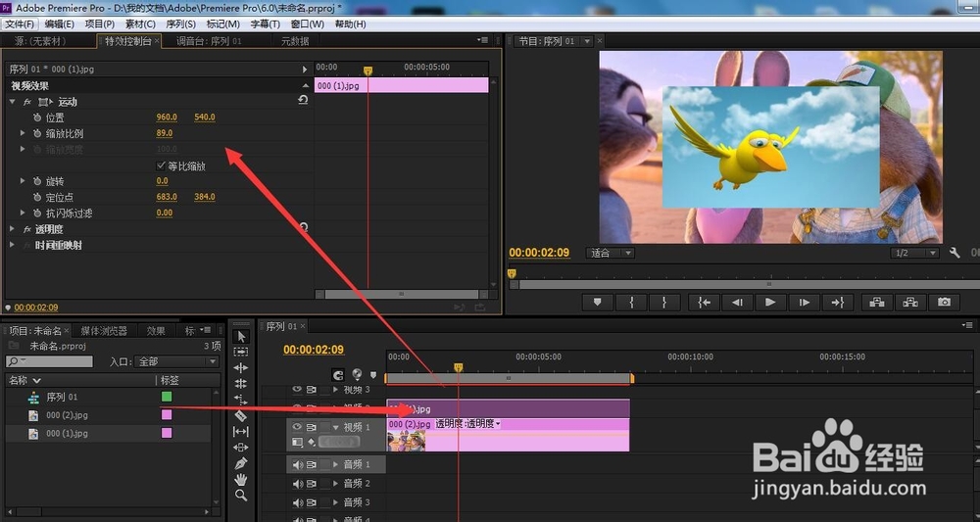Toggle eye visibility of 视频 3 track
Viewport: 980px width, 522px height.
(297, 390)
